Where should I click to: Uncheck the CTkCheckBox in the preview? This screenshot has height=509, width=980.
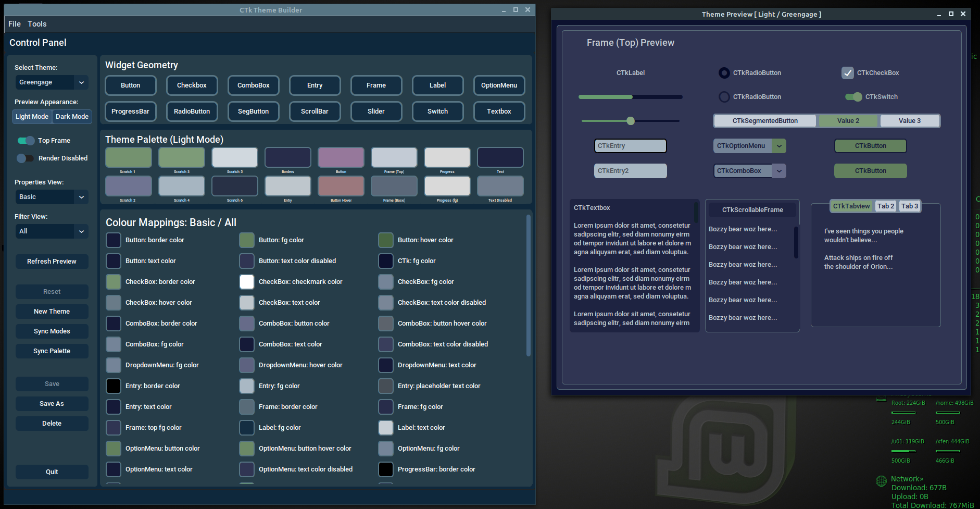[x=848, y=73]
